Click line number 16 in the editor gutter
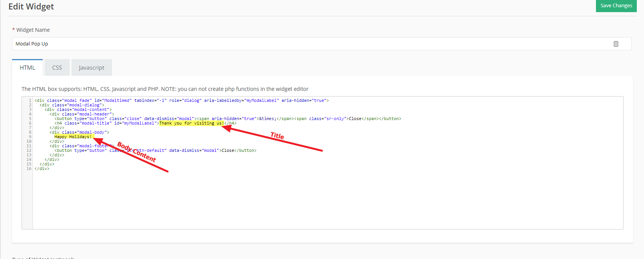 click(x=29, y=169)
